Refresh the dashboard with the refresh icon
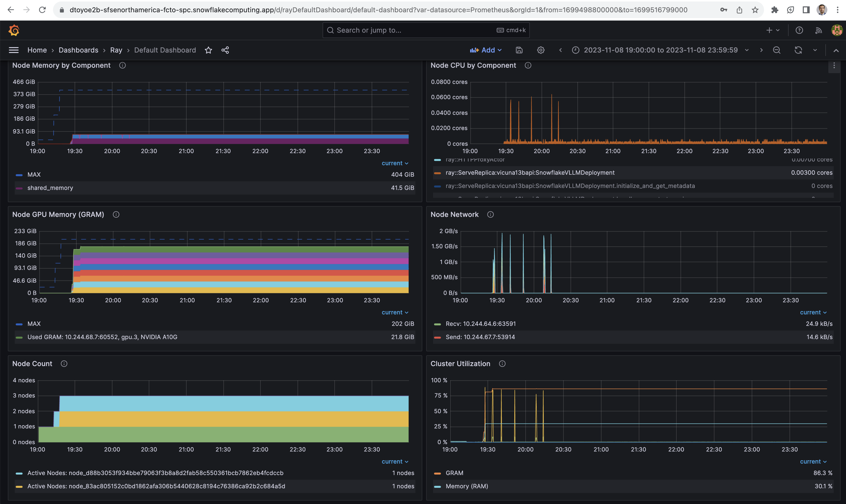The image size is (846, 504). (x=798, y=50)
